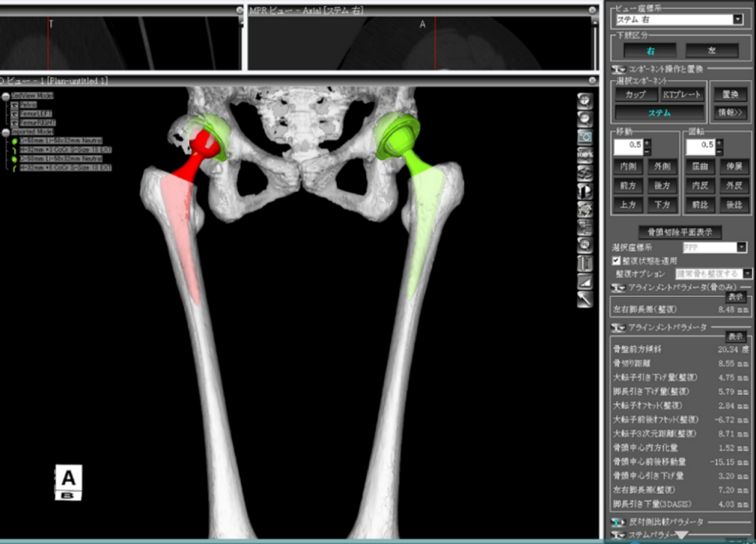
Task: Click the triangle ramp icon in toolbar
Action: (584, 281)
